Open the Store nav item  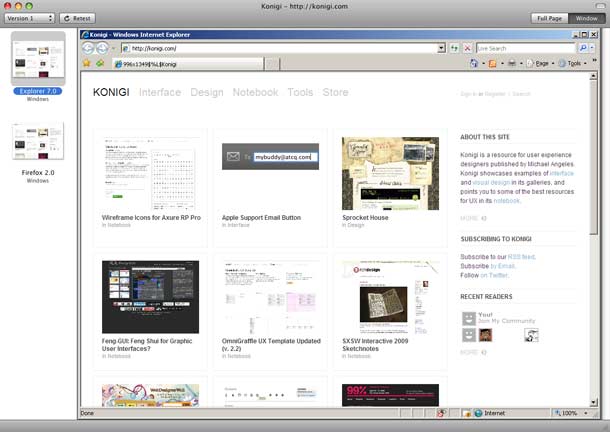pos(335,92)
